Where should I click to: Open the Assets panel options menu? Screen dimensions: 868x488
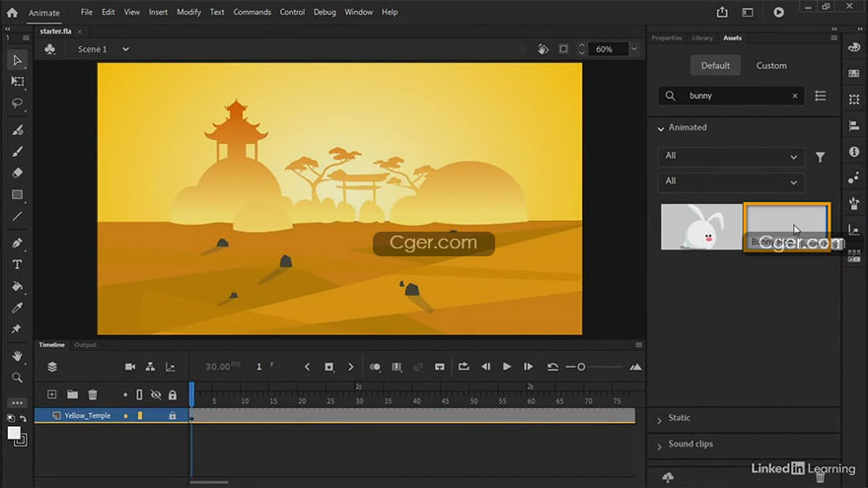834,37
